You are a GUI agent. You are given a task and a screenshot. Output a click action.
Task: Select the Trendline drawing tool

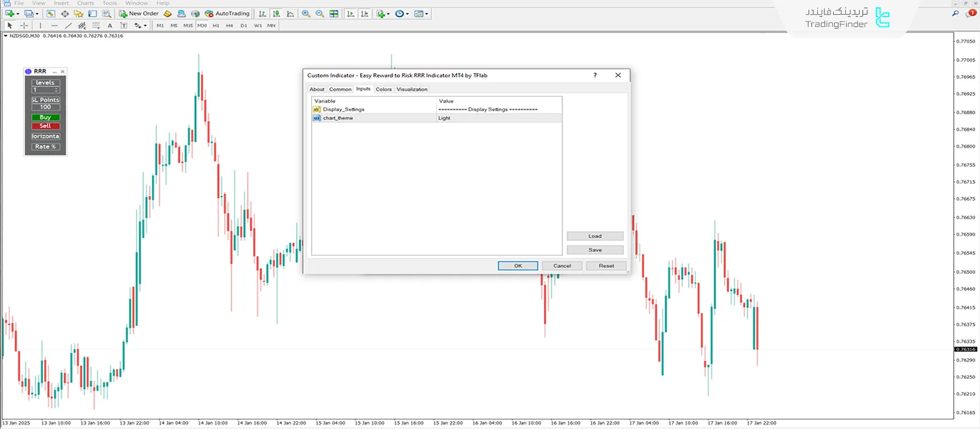click(x=68, y=26)
